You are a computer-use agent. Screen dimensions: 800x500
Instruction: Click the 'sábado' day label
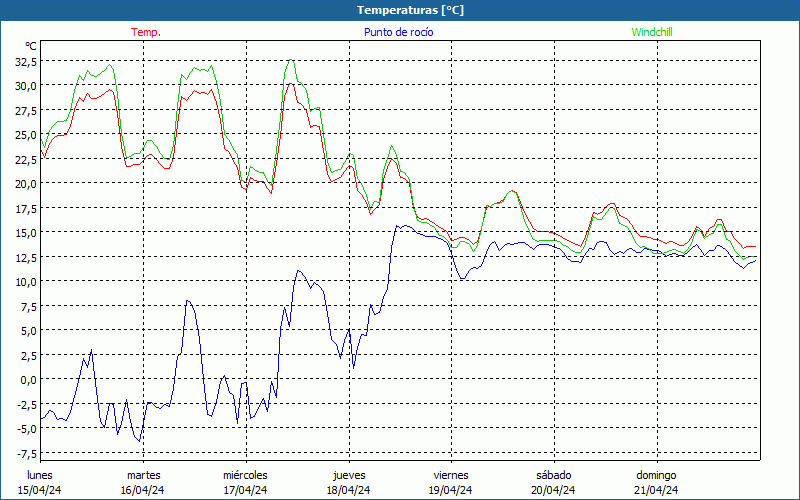554,475
